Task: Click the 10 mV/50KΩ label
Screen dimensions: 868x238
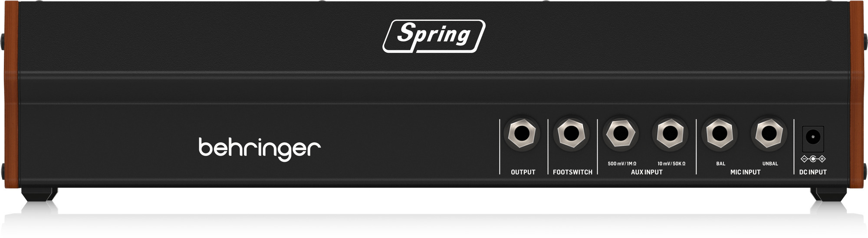Action: point(671,163)
